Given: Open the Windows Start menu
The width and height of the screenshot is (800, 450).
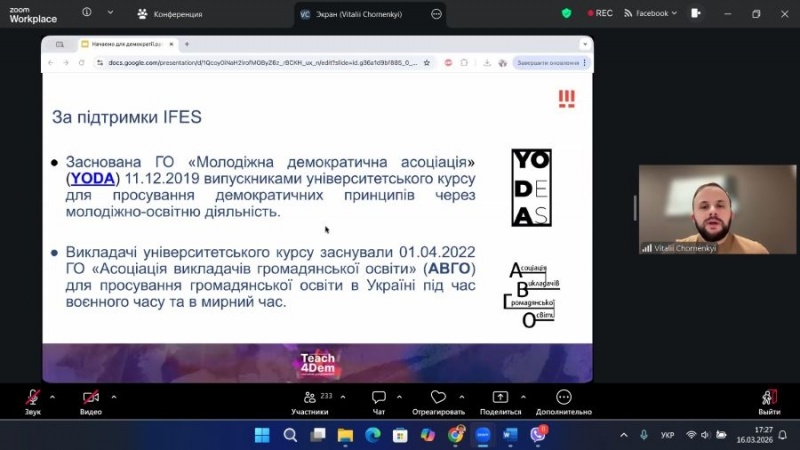Looking at the screenshot, I should (262, 435).
